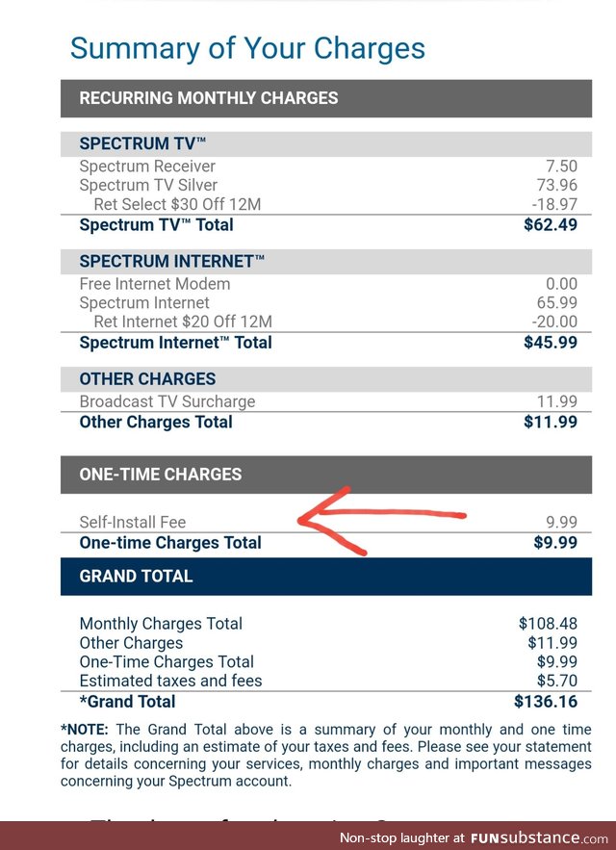Click the Summary of Your Charges heading
The width and height of the screenshot is (616, 850).
(247, 48)
